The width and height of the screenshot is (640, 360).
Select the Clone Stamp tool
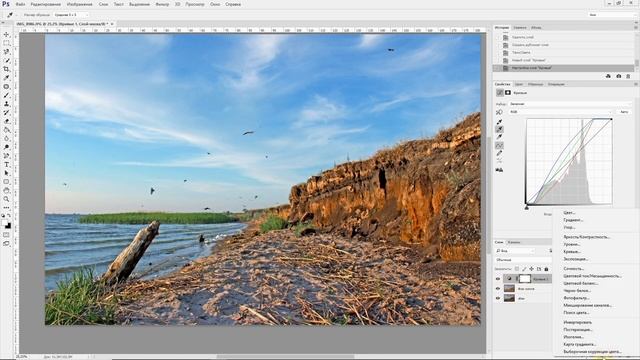click(6, 104)
